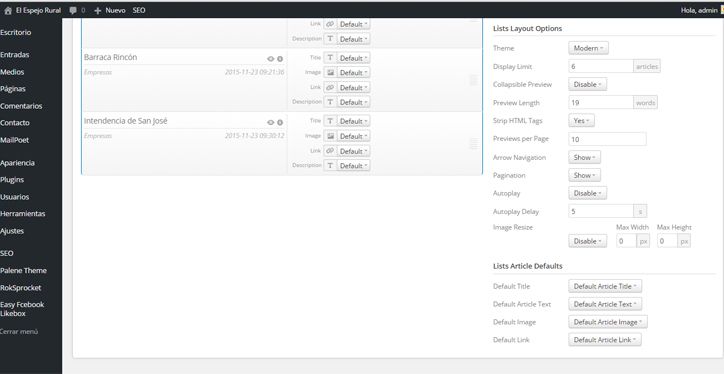Open Default Article Text dropdown

[605, 304]
